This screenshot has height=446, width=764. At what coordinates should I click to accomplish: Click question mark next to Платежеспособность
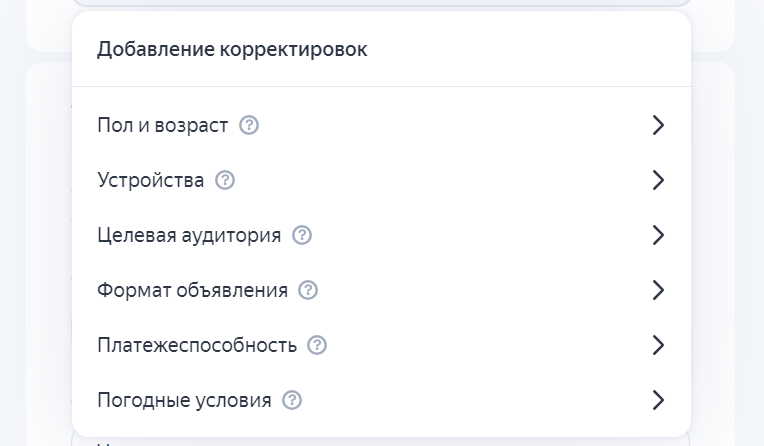[317, 345]
